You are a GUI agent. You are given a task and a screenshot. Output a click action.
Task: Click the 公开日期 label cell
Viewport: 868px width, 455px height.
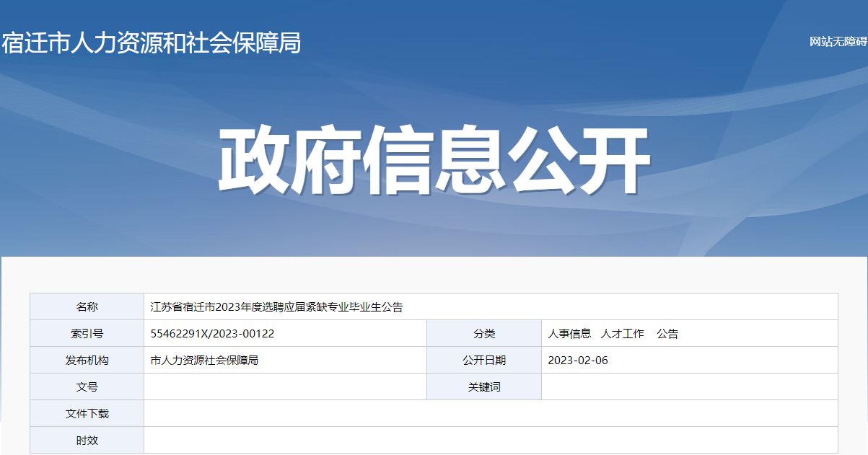[x=484, y=361]
